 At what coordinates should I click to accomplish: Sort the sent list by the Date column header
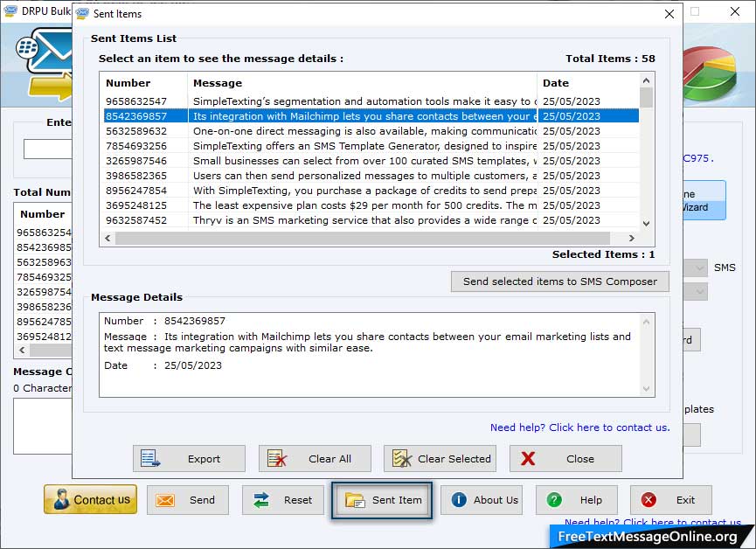pos(587,83)
